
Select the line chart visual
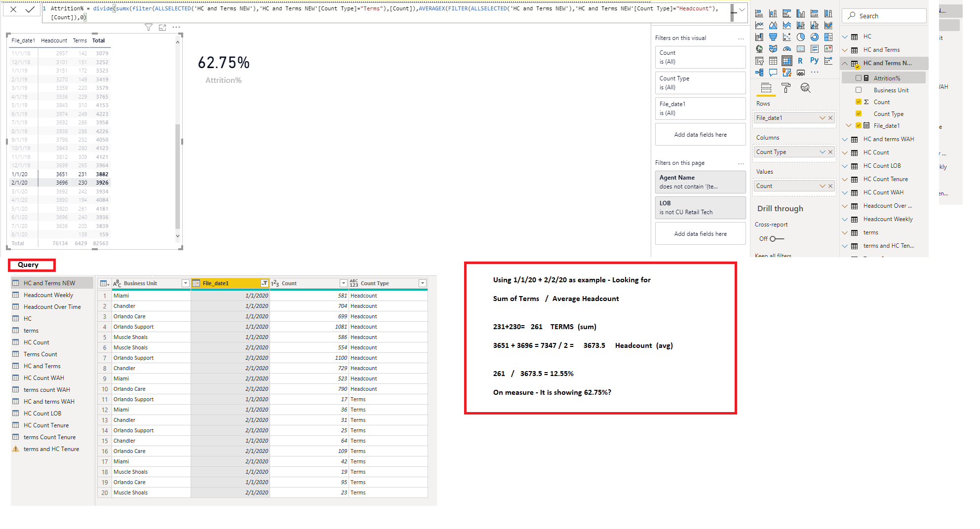pyautogui.click(x=759, y=25)
